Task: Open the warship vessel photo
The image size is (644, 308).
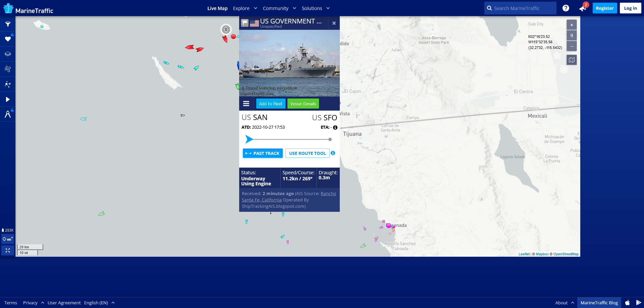Action: (289, 63)
